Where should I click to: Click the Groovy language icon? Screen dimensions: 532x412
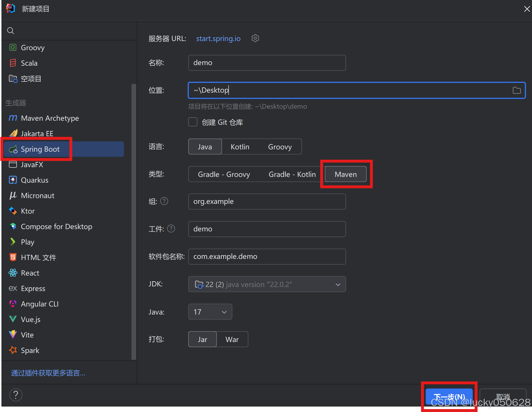13,47
